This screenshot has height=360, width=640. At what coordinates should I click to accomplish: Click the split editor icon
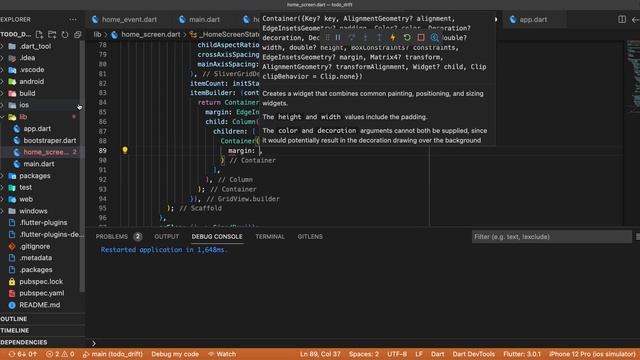click(x=622, y=19)
